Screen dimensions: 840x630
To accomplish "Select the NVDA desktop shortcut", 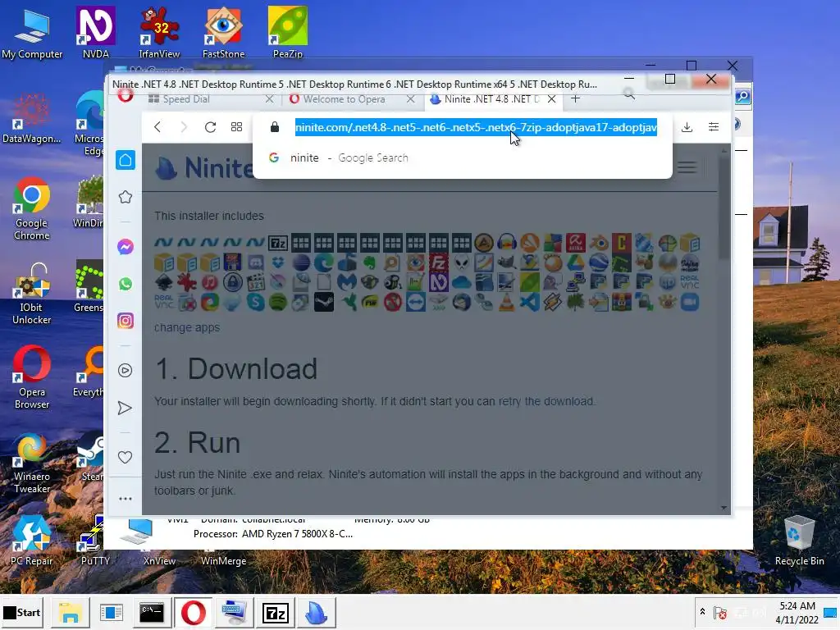I will coord(95,32).
